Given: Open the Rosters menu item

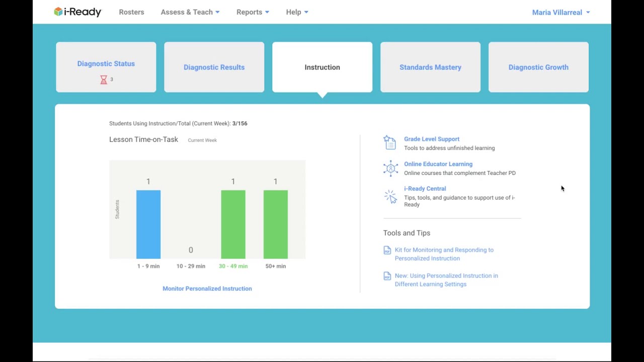Looking at the screenshot, I should [131, 12].
